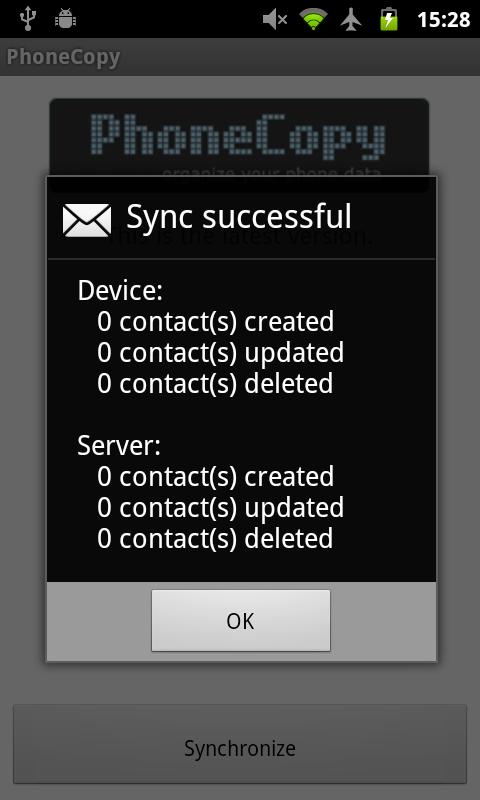Tap the Sync successful dialog title
Image resolution: width=480 pixels, height=800 pixels.
coord(239,216)
